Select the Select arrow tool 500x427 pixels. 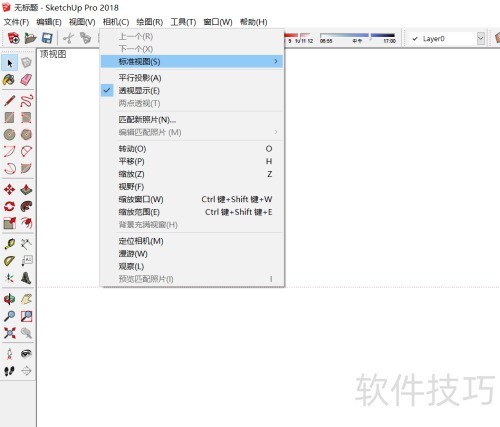click(x=10, y=63)
